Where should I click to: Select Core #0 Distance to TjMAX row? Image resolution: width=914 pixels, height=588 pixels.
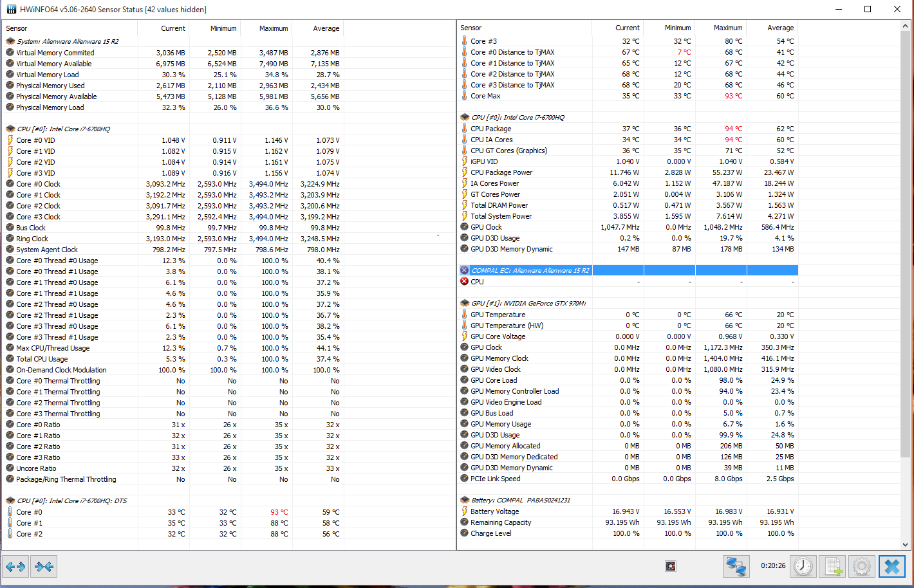click(x=629, y=52)
